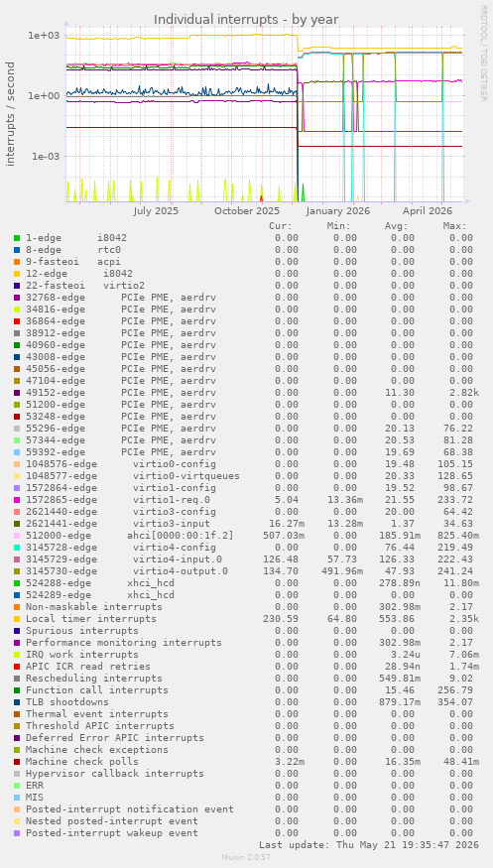This screenshot has height=868, width=493.
Task: Click the Local timer interrupts yellow swatch
Action: pos(17,619)
